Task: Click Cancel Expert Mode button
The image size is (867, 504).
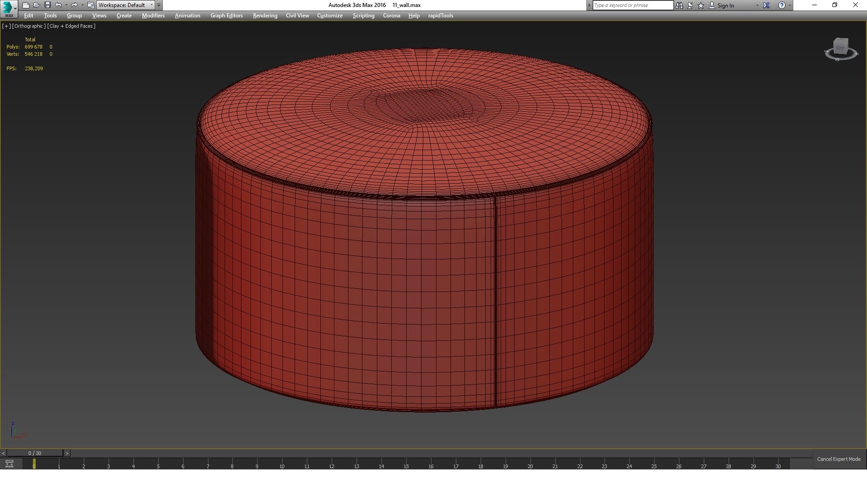Action: point(839,459)
